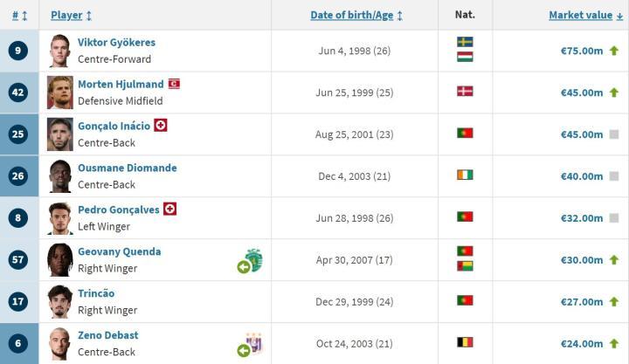Click Sweden flag in Gyökeres row

pos(465,42)
